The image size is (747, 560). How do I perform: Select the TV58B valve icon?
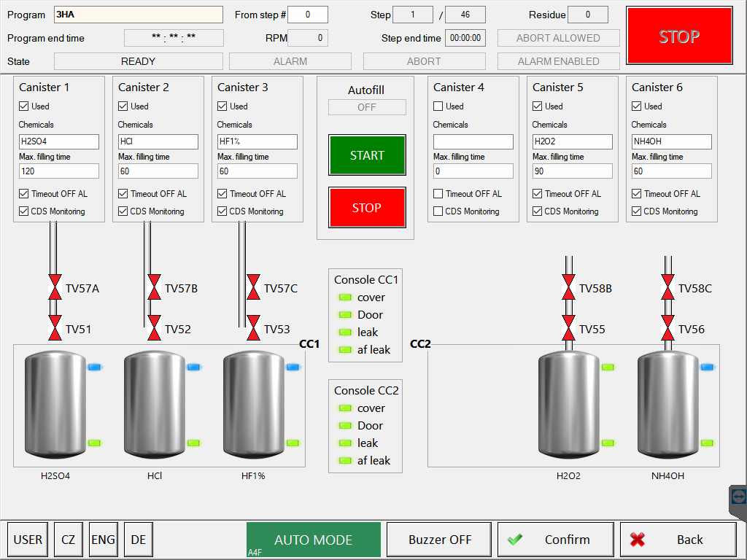568,288
